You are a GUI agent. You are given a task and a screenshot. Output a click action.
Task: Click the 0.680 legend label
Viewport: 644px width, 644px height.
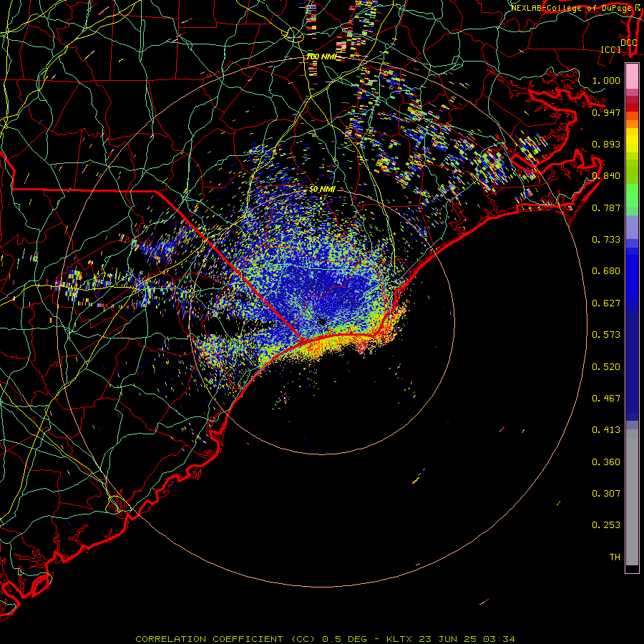coord(606,271)
